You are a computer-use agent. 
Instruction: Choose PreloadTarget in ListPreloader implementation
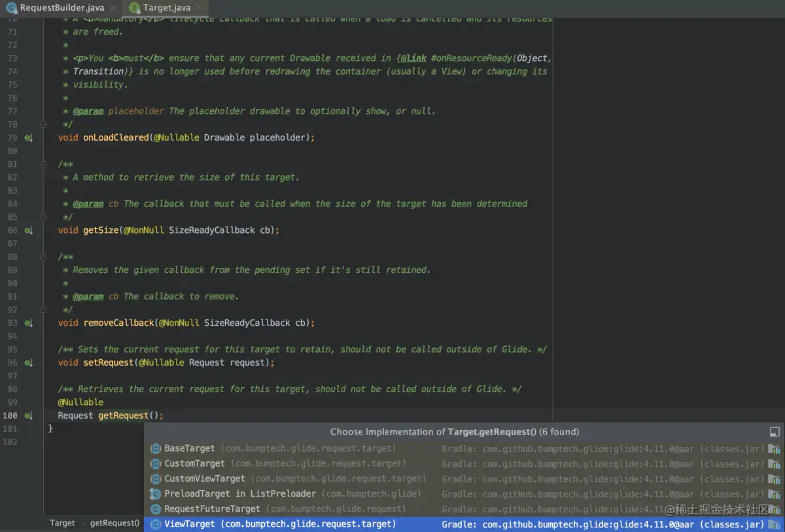(x=464, y=494)
